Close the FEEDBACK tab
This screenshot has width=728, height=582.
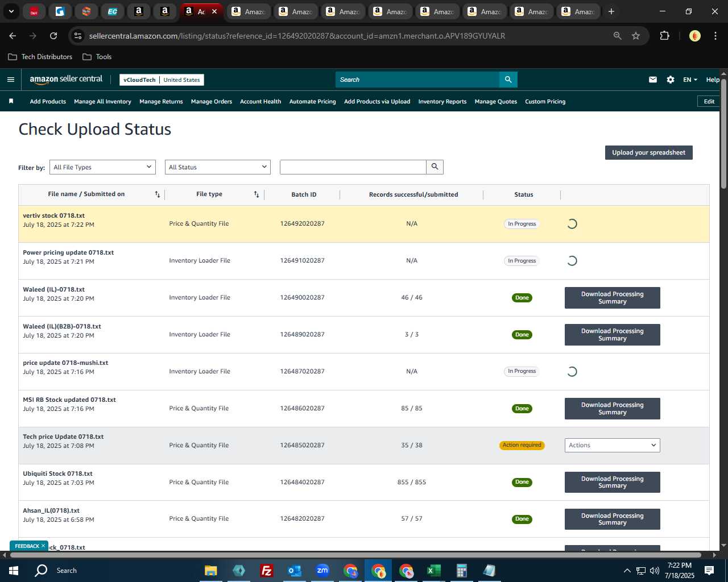click(x=43, y=546)
